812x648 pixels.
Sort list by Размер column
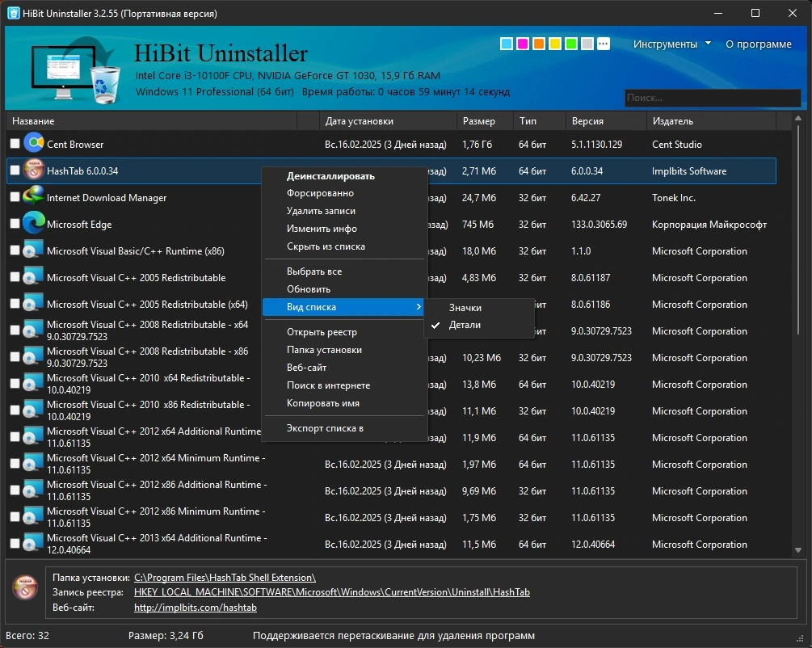[x=485, y=120]
